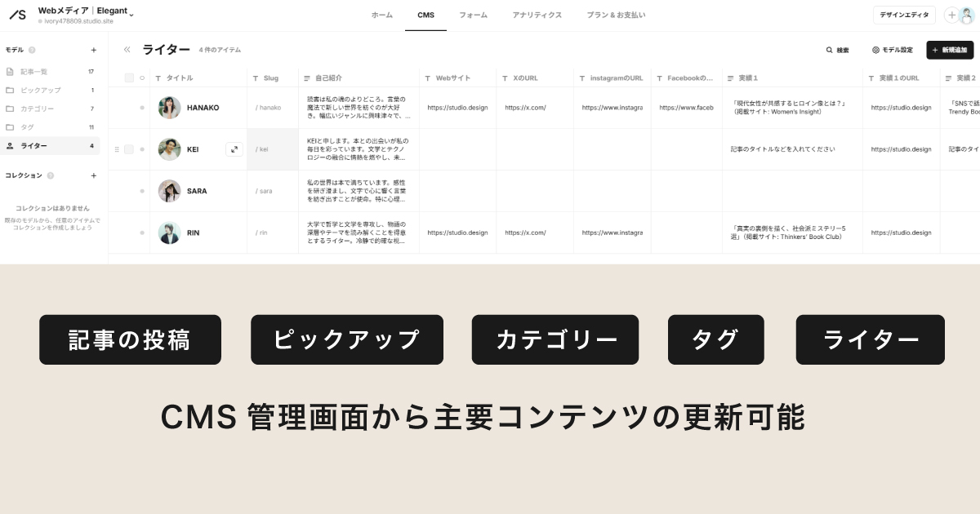This screenshot has width=980, height=514.
Task: Open the アナリティクス menu item
Action: pos(537,15)
